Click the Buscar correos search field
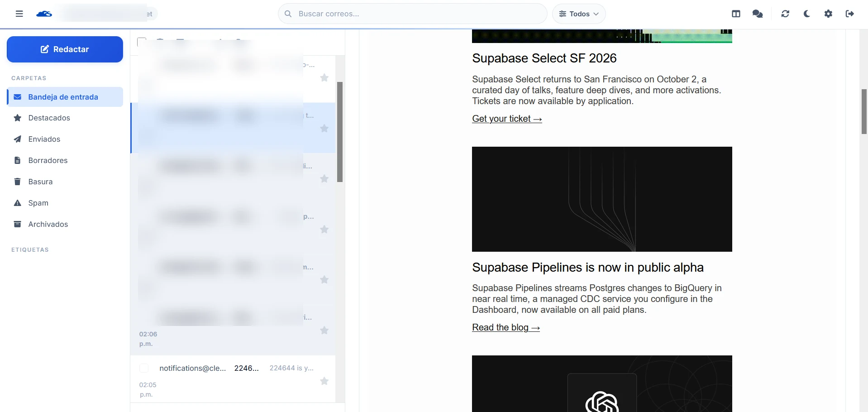The width and height of the screenshot is (868, 412). click(412, 14)
